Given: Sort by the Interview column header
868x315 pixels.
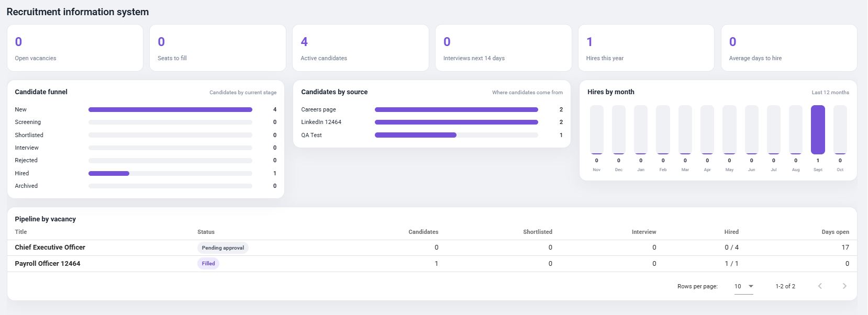Looking at the screenshot, I should click(644, 232).
